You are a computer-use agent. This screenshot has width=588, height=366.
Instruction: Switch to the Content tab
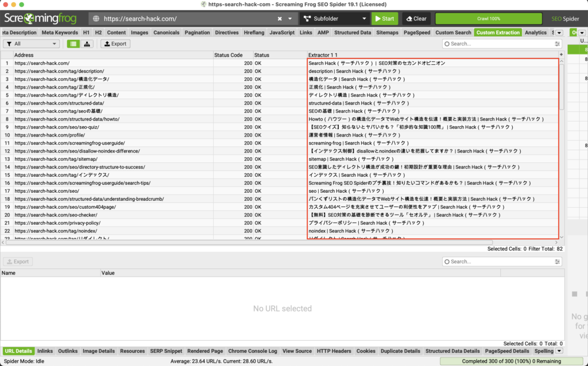116,33
